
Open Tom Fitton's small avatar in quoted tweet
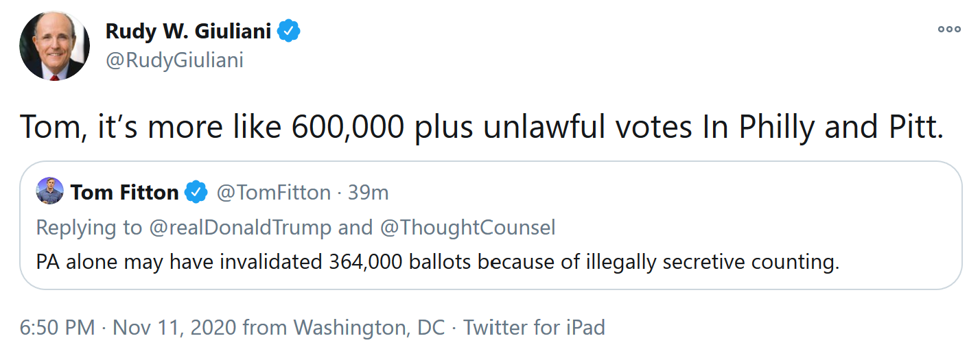point(50,191)
